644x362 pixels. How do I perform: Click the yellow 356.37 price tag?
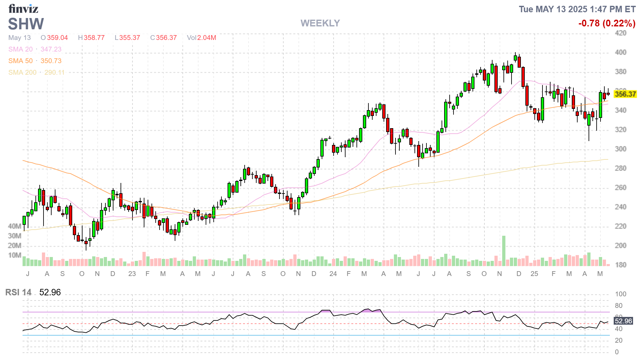(625, 94)
